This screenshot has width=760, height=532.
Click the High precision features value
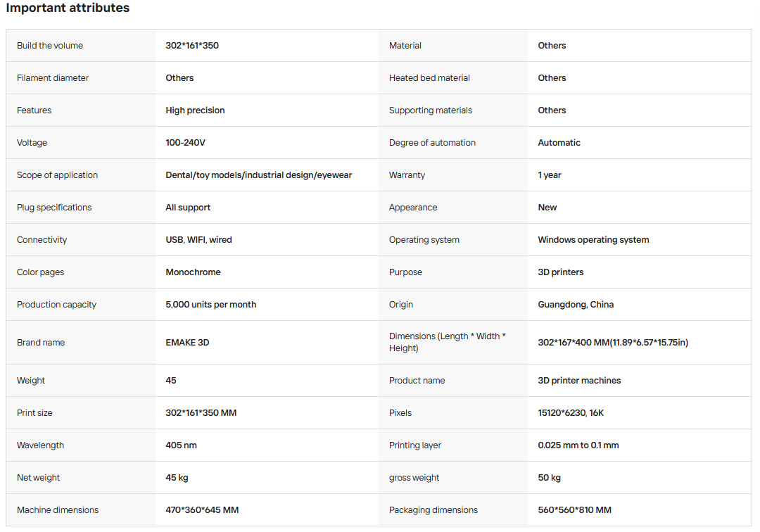(196, 110)
